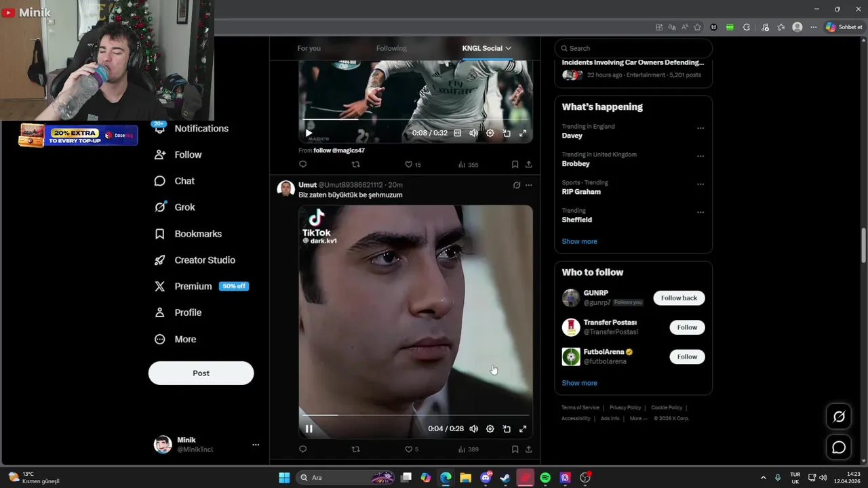Open Umut's profile avatar
This screenshot has height=488, width=868.
pos(285,188)
